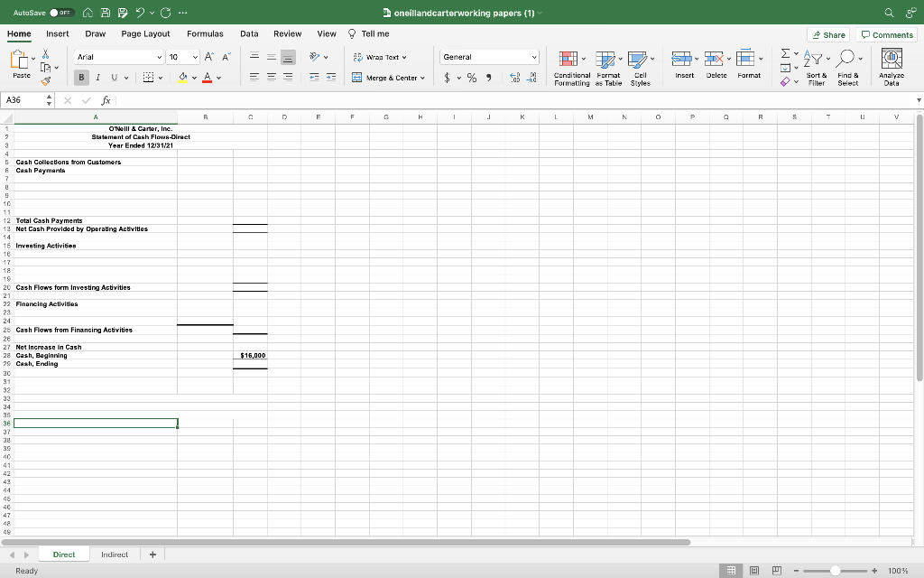
Task: Expand Merge & Center dropdown arrow
Action: point(422,78)
